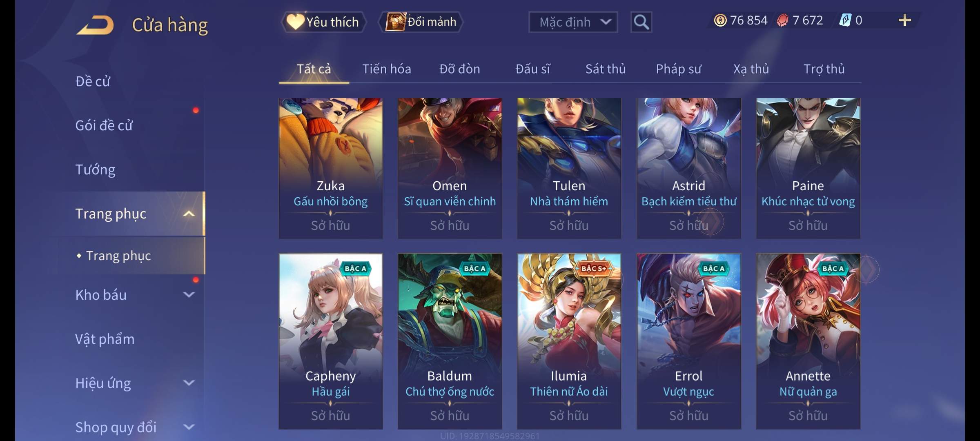Tap the blue voucher currency icon

coord(845,20)
